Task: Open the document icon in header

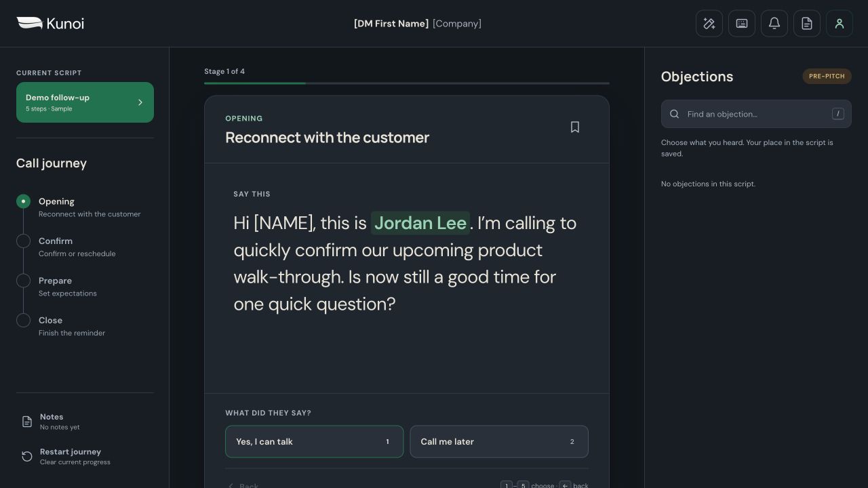Action: point(807,24)
